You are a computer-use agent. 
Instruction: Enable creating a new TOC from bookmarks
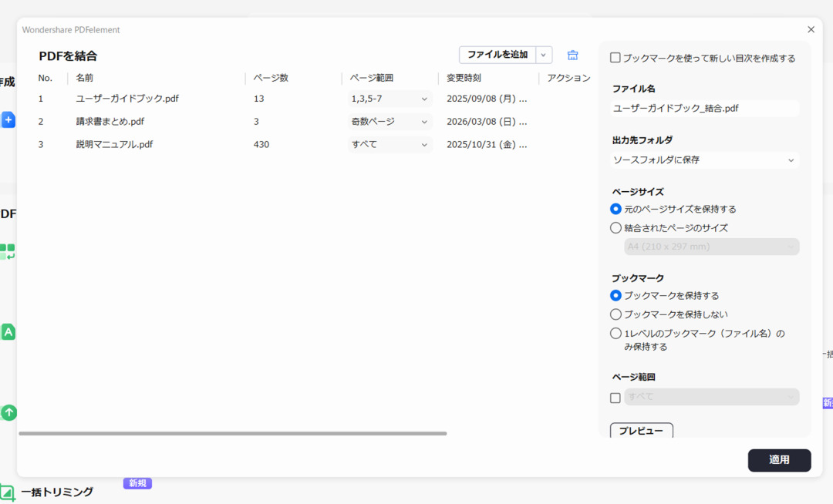coord(613,56)
